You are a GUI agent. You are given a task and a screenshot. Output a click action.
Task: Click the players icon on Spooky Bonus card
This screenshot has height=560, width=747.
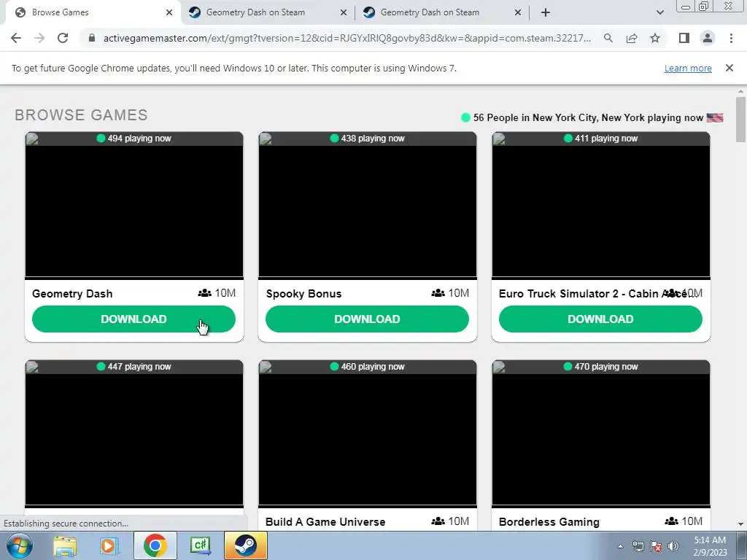point(438,293)
